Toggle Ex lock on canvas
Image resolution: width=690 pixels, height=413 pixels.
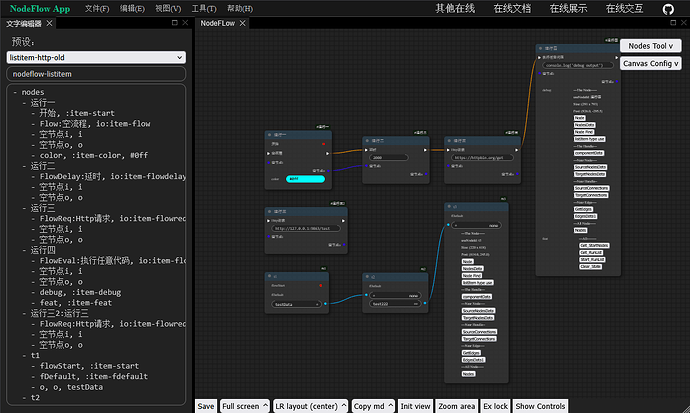495,406
